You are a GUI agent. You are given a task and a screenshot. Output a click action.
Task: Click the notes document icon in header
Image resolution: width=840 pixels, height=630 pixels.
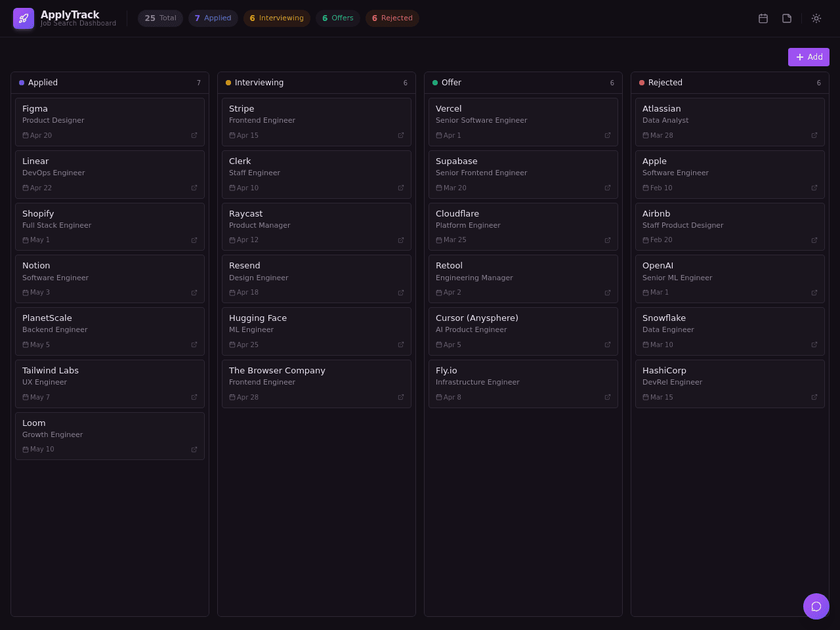click(787, 18)
